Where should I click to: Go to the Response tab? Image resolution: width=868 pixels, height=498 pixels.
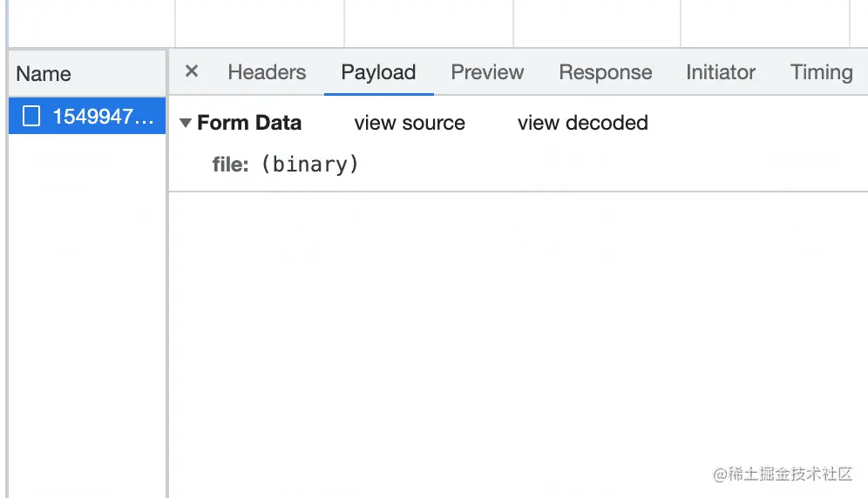[605, 72]
